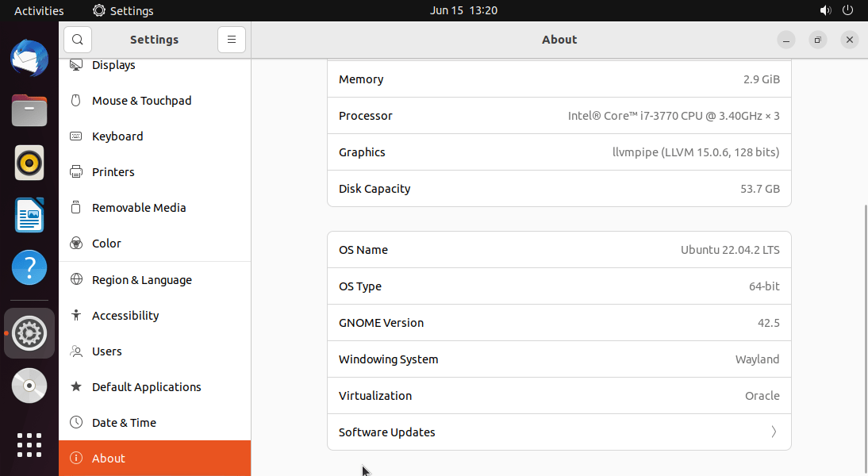
Task: Select Mouse & Touchpad settings
Action: [155, 100]
